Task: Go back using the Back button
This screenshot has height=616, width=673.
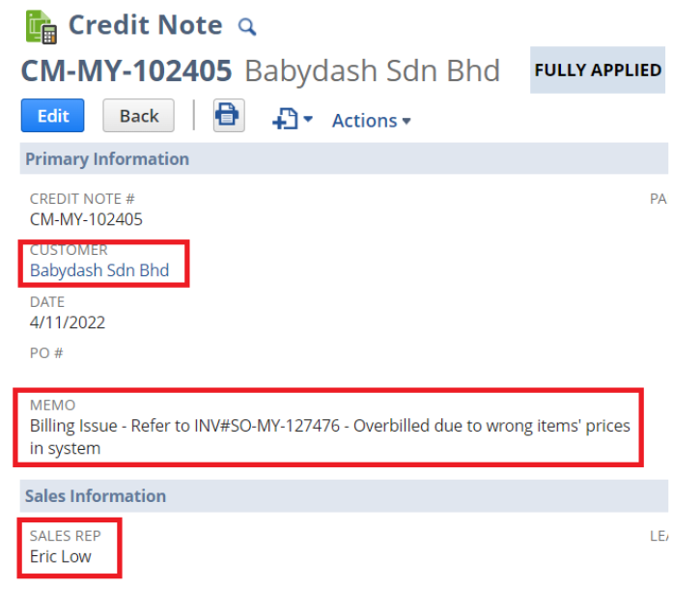Action: click(x=139, y=116)
